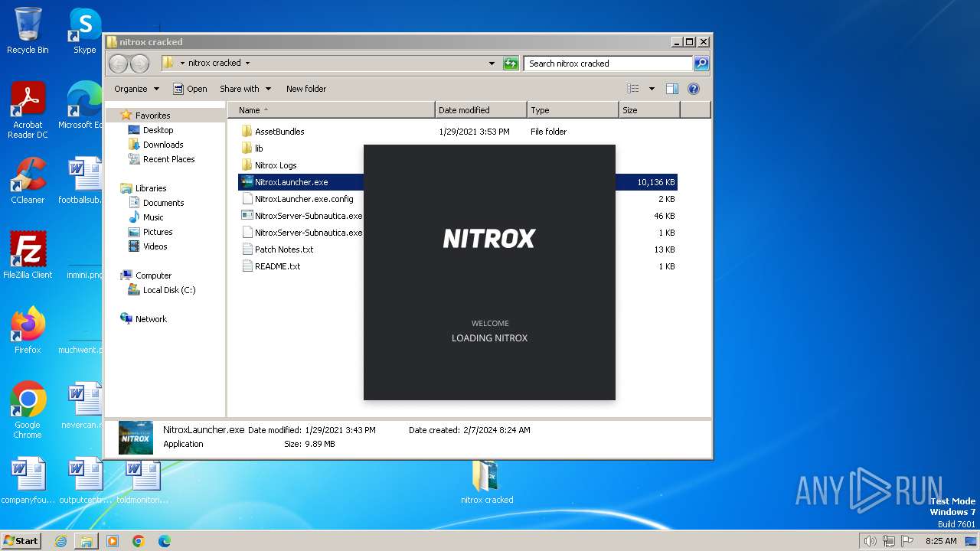Open Internet Explorer from the taskbar

click(x=60, y=541)
